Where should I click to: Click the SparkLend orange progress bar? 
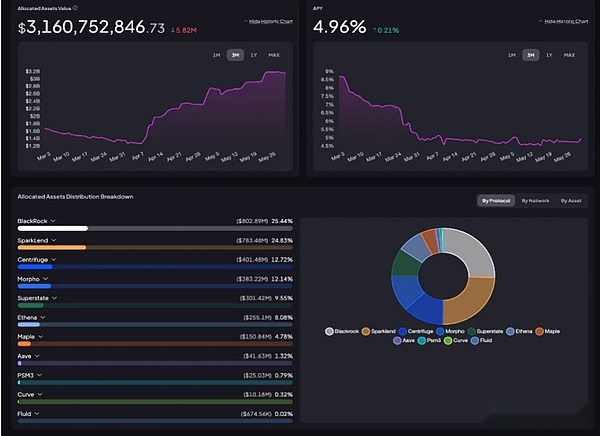click(x=52, y=248)
